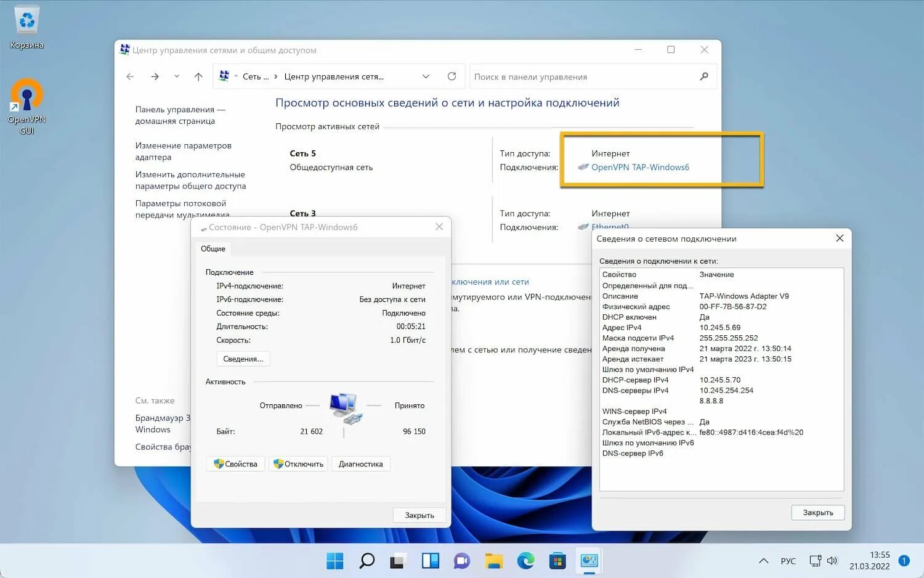Open 'Панель управления — домашняя страница' link

pos(180,115)
